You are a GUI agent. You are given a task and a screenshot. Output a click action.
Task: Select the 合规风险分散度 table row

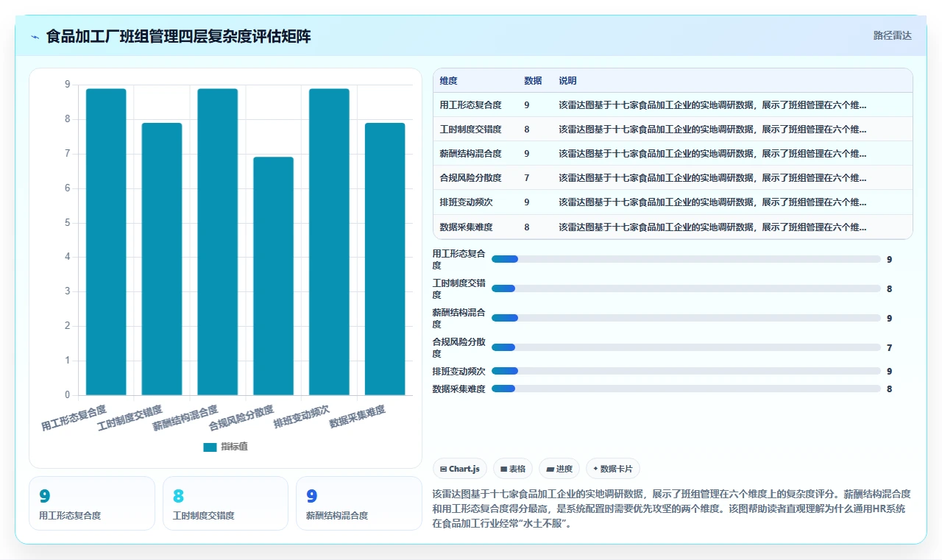point(673,177)
